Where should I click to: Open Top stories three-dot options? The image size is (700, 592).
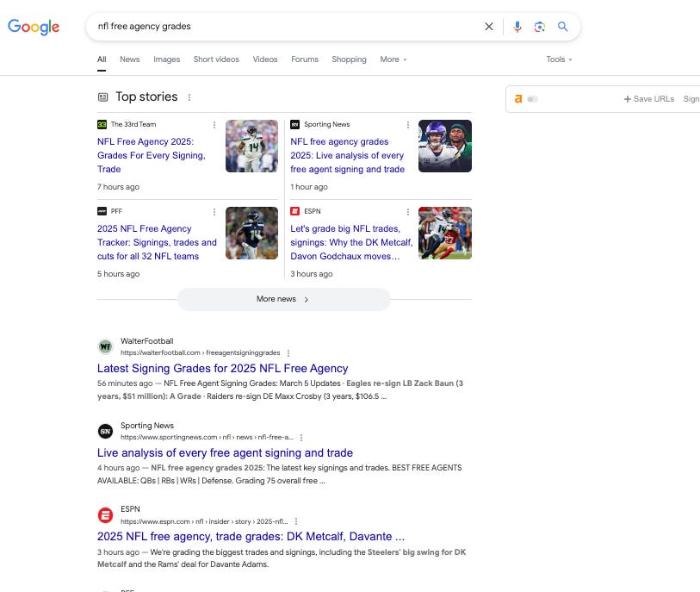tap(189, 97)
